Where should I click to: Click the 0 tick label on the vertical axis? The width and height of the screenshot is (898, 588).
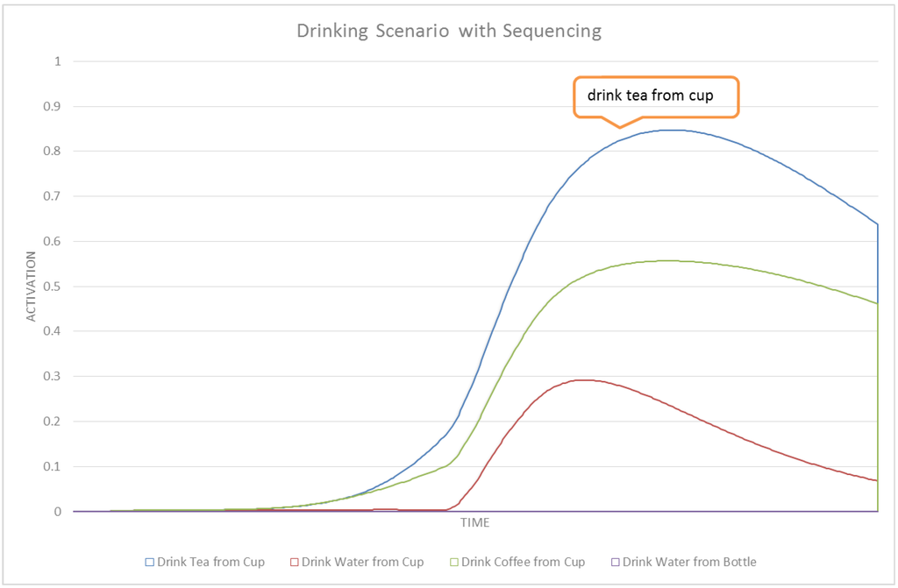(x=58, y=511)
